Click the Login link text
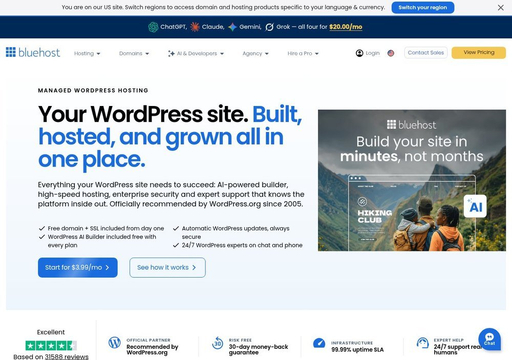 (373, 53)
